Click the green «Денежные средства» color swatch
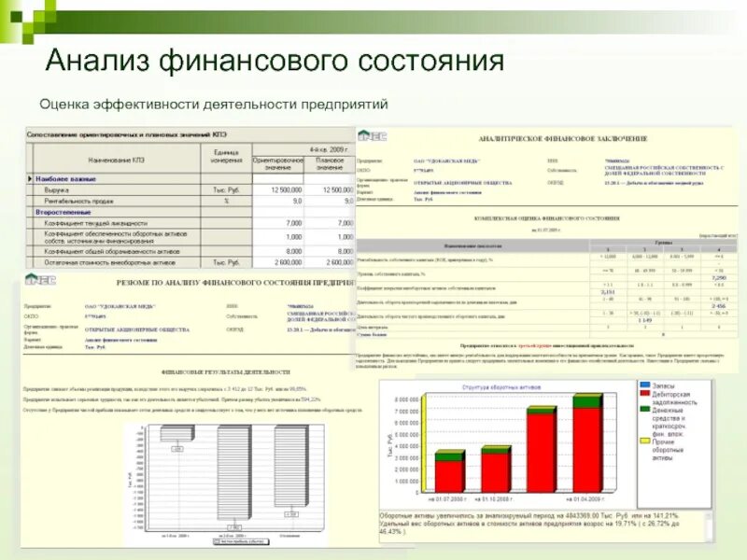 click(x=644, y=409)
